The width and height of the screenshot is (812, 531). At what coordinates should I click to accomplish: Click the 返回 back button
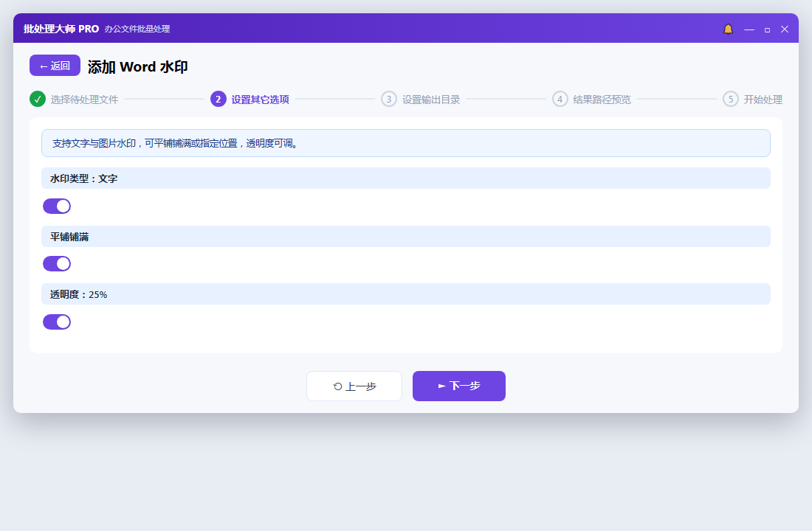click(x=55, y=65)
